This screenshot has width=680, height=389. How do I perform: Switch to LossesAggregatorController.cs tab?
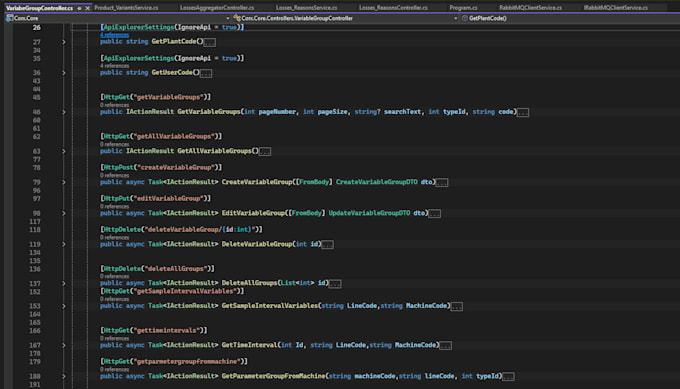[217, 8]
